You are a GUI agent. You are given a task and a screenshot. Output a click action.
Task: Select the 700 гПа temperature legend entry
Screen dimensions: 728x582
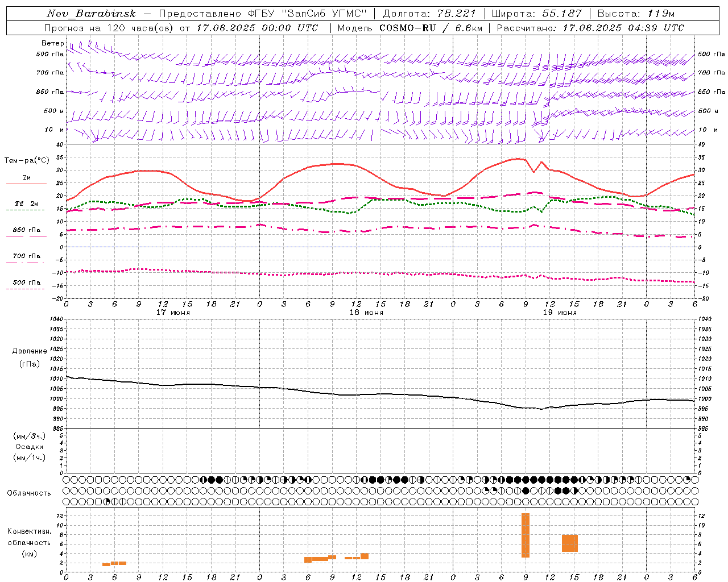[26, 256]
